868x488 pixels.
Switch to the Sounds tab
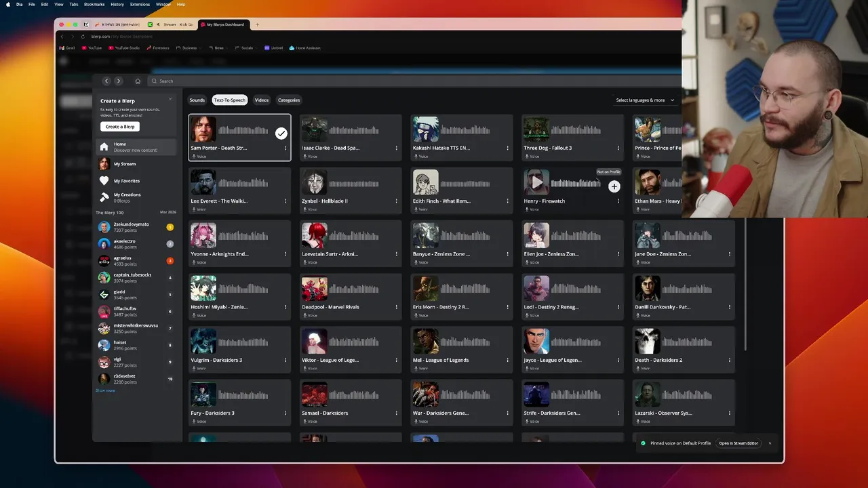pos(197,100)
